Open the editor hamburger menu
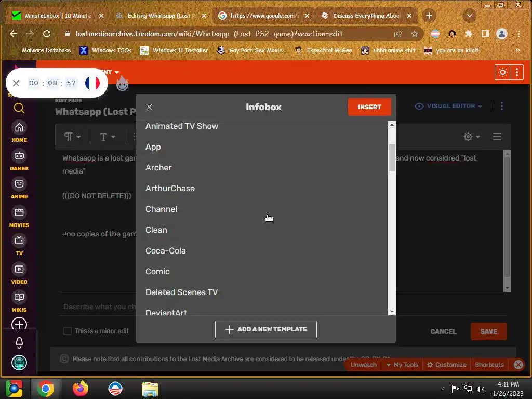The image size is (532, 399). [497, 137]
